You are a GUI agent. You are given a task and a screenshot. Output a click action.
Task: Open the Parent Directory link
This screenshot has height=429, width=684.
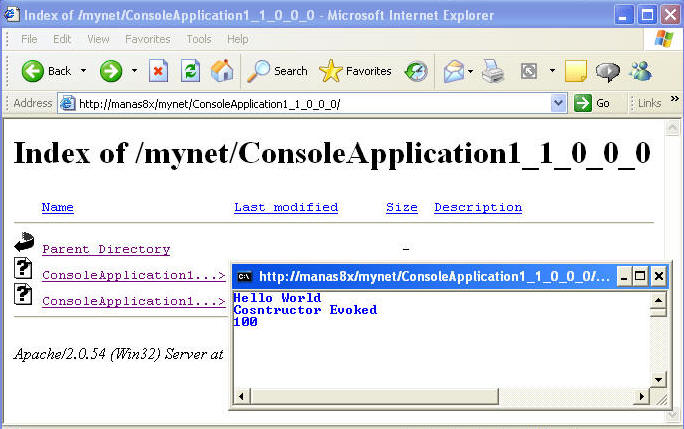[106, 249]
